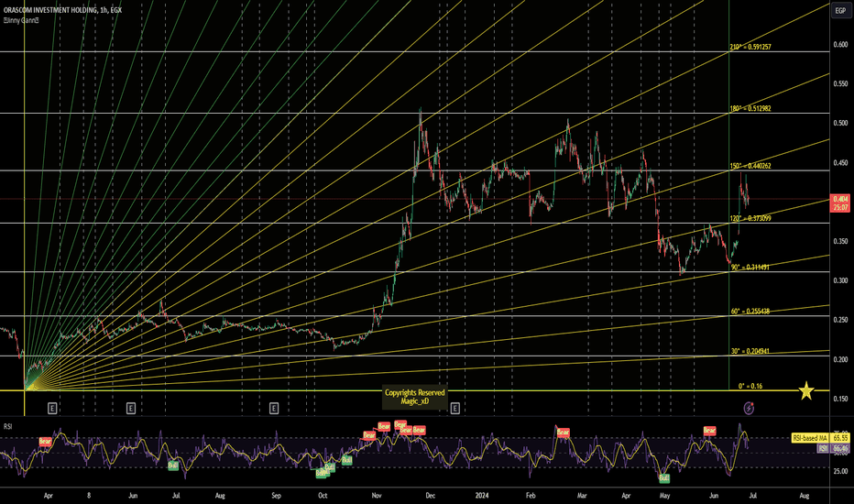Image resolution: width=854 pixels, height=504 pixels.
Task: Open the purple lightning event icon
Action: pyautogui.click(x=749, y=408)
